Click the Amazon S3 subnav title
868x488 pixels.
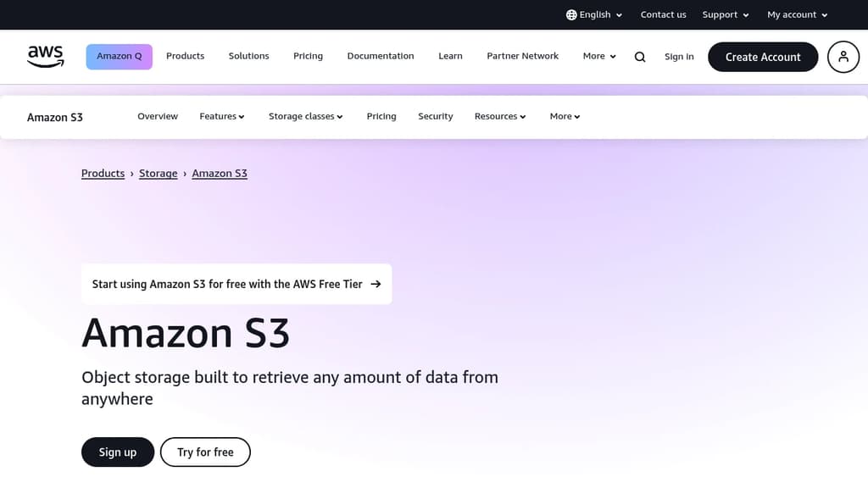(55, 117)
